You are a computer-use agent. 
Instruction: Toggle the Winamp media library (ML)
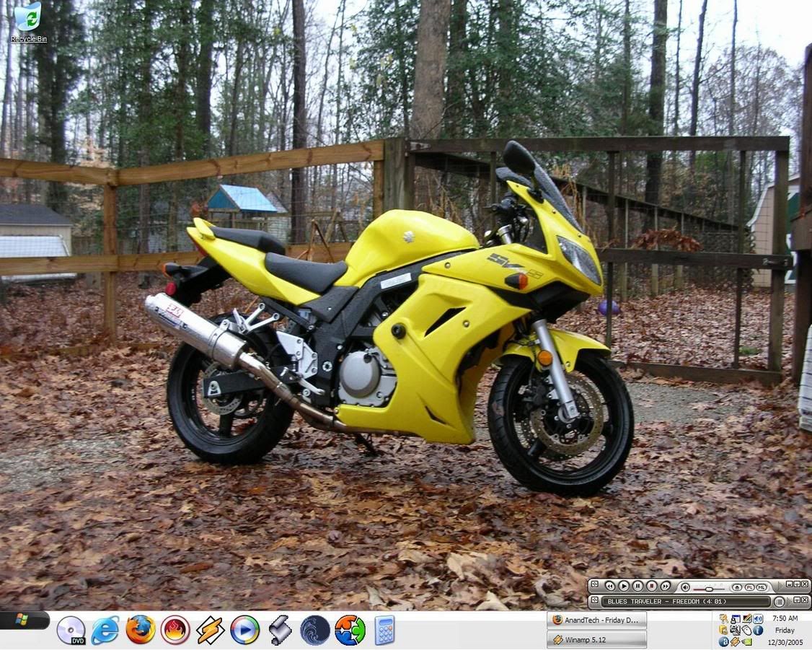coord(761,587)
